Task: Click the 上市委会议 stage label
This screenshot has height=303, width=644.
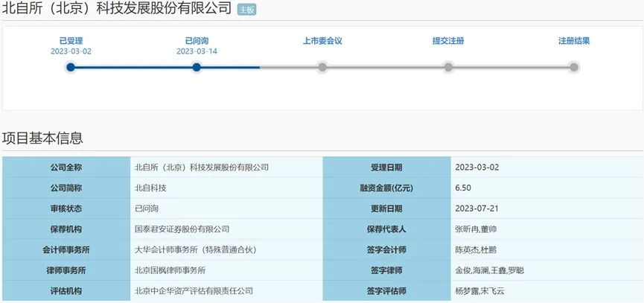Action: point(322,41)
